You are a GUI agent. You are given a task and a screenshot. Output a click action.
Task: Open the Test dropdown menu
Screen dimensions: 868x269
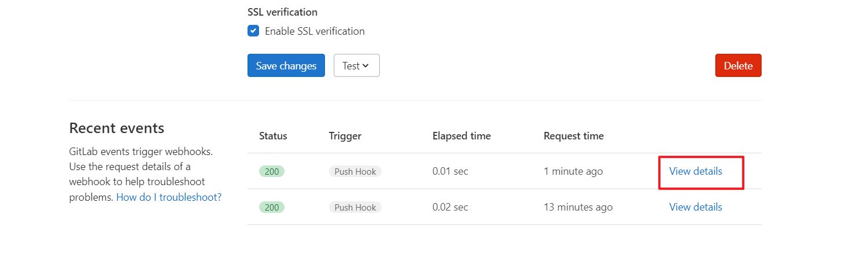(356, 65)
